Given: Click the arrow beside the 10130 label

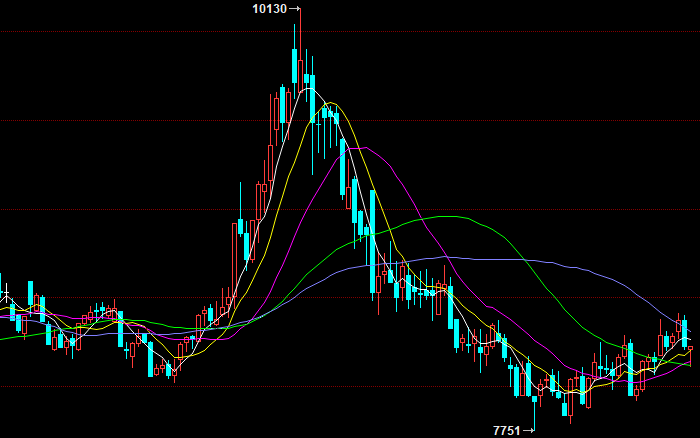Looking at the screenshot, I should point(294,9).
